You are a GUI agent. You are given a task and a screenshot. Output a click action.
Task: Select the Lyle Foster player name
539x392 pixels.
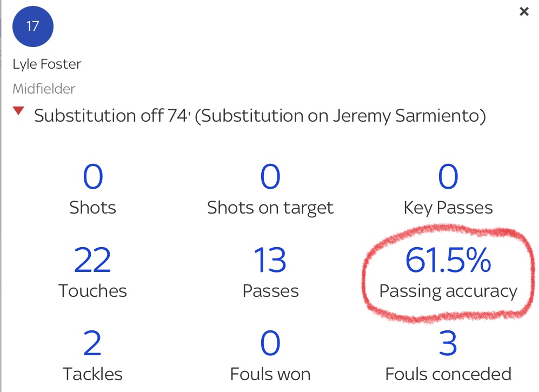click(x=47, y=64)
